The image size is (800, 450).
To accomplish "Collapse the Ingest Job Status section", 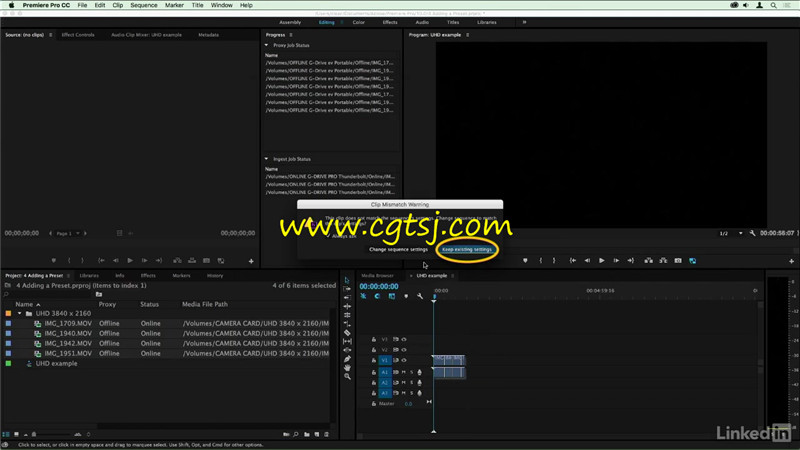I will [266, 159].
